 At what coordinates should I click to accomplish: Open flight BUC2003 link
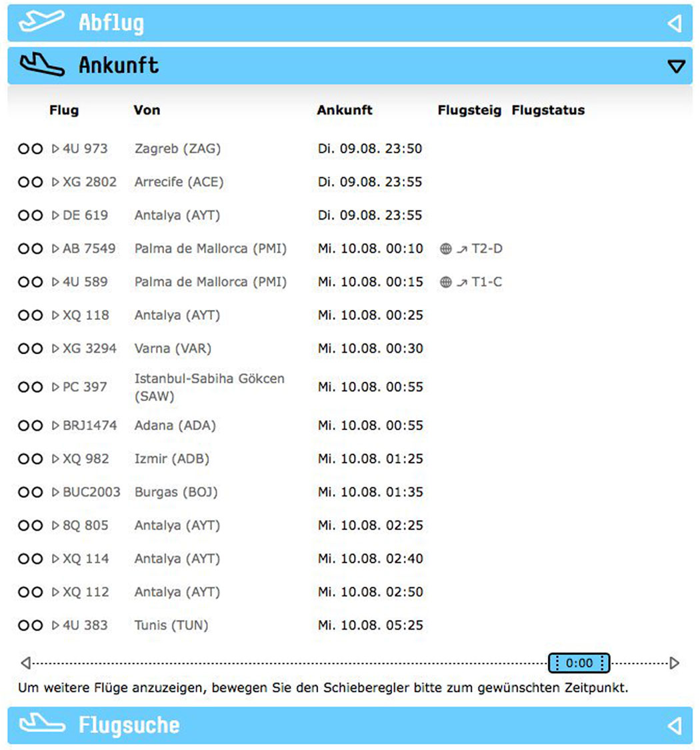(x=92, y=492)
